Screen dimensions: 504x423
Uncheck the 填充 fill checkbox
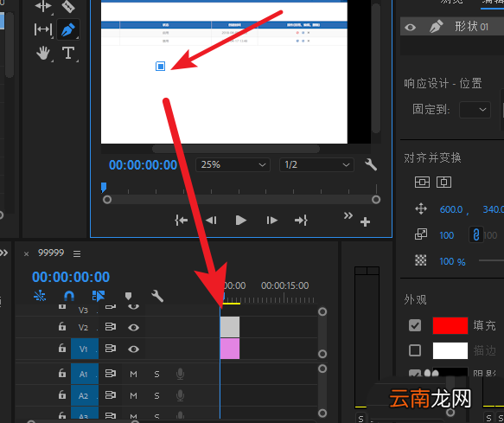click(x=415, y=325)
